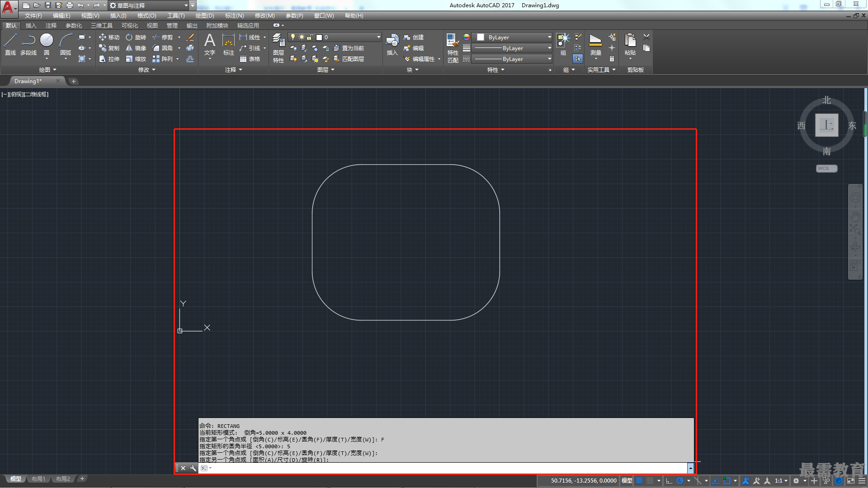This screenshot has height=488, width=868.
Task: Open the 修改(M) menu
Action: click(264, 16)
